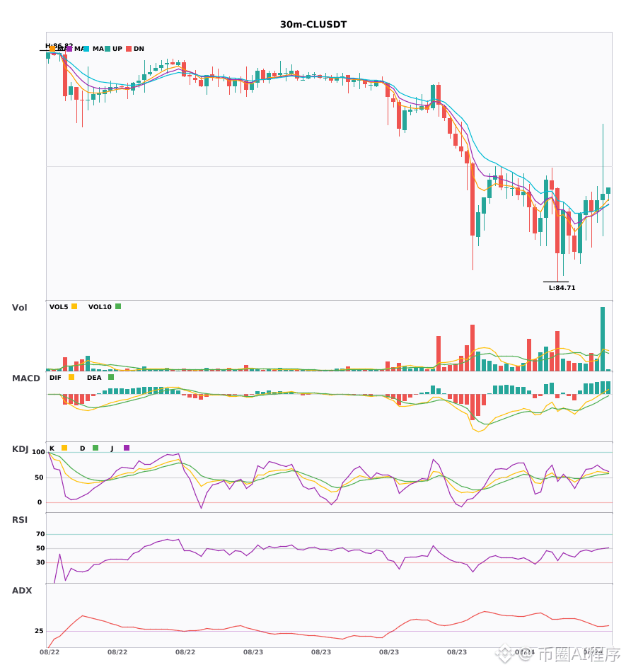This screenshot has height=672, width=626.
Task: Select the red DN legend swatch
Action: point(129,49)
